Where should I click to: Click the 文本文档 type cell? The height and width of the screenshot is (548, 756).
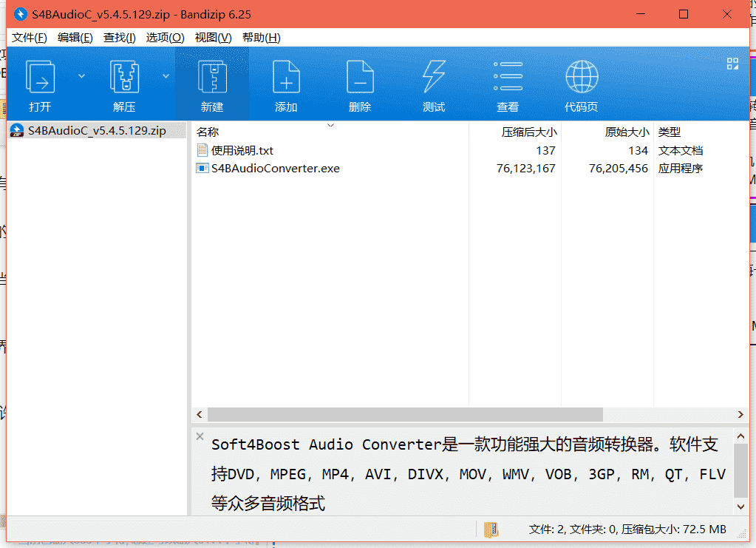tap(681, 151)
